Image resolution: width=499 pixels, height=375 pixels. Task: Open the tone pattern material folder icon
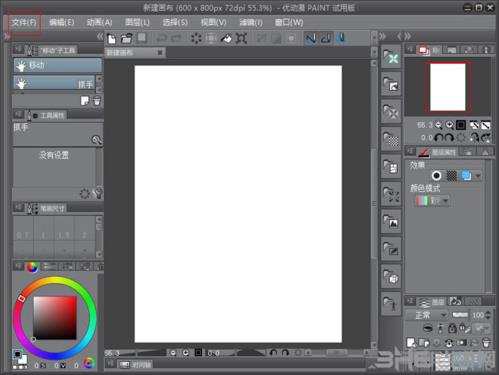(391, 140)
